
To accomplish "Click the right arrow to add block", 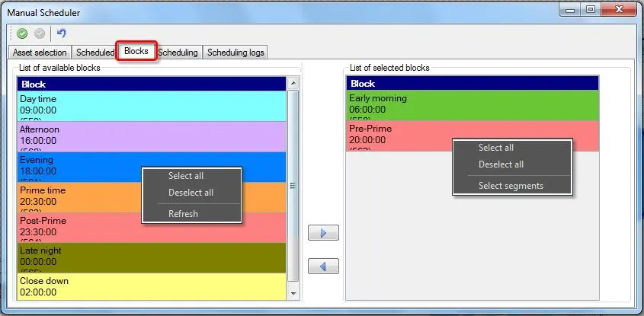I will pyautogui.click(x=323, y=233).
